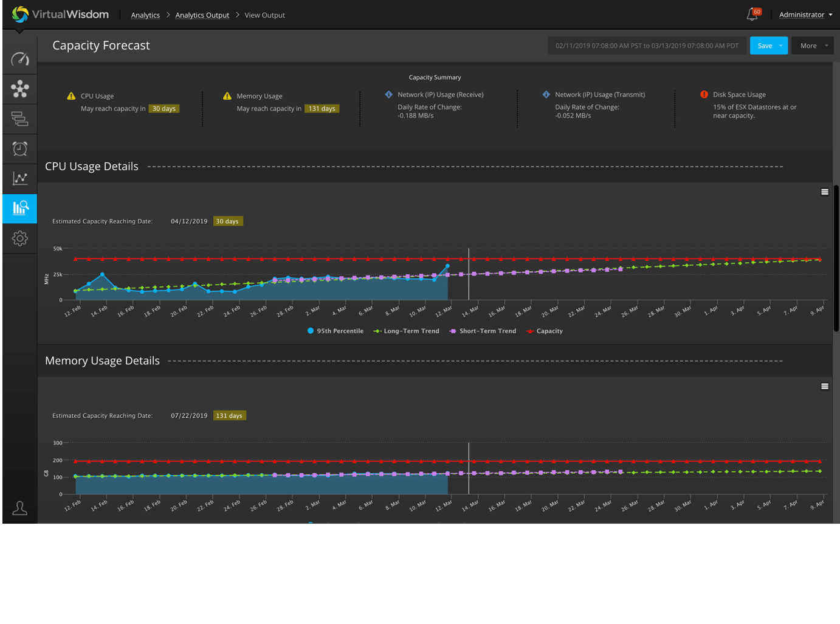
Task: Toggle Capacity series in CPU legend
Action: tap(545, 331)
